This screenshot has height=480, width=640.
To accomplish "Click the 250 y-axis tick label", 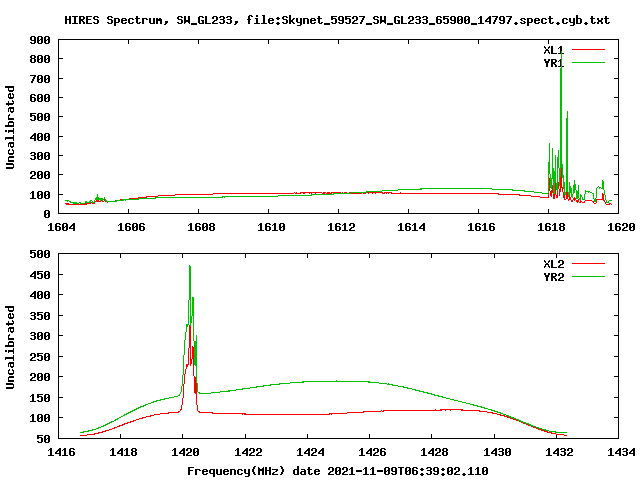I will pyautogui.click(x=40, y=357).
